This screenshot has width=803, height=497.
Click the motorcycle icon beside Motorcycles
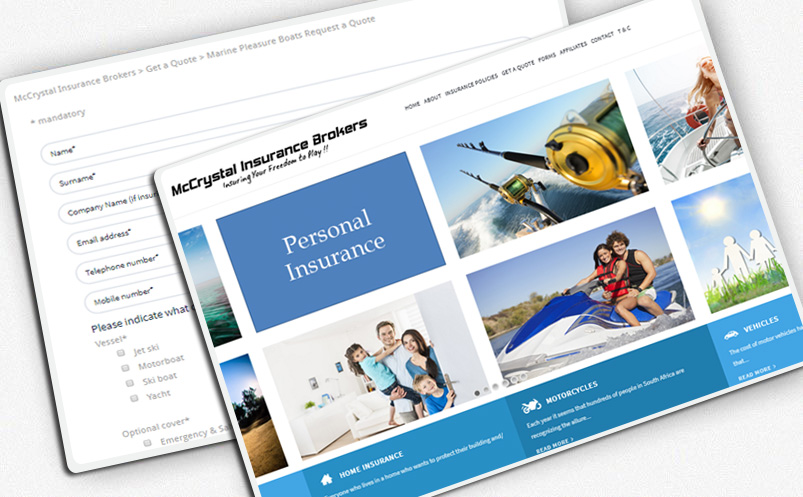coord(530,407)
